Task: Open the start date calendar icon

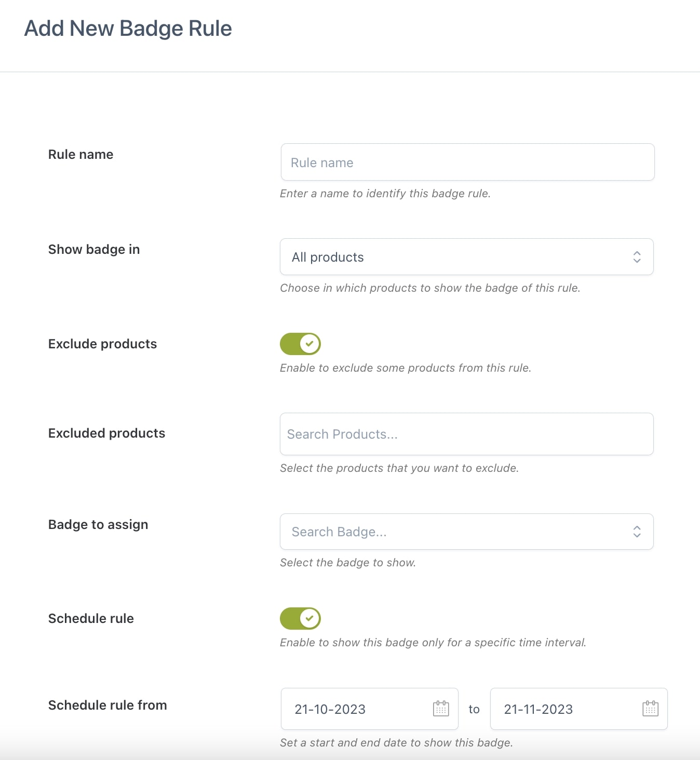Action: tap(441, 709)
